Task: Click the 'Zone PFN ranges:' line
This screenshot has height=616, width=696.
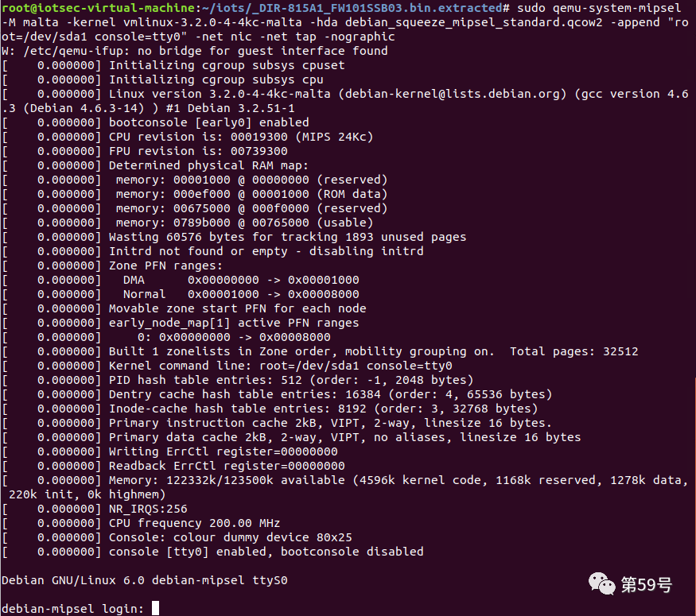Action: pos(112,265)
